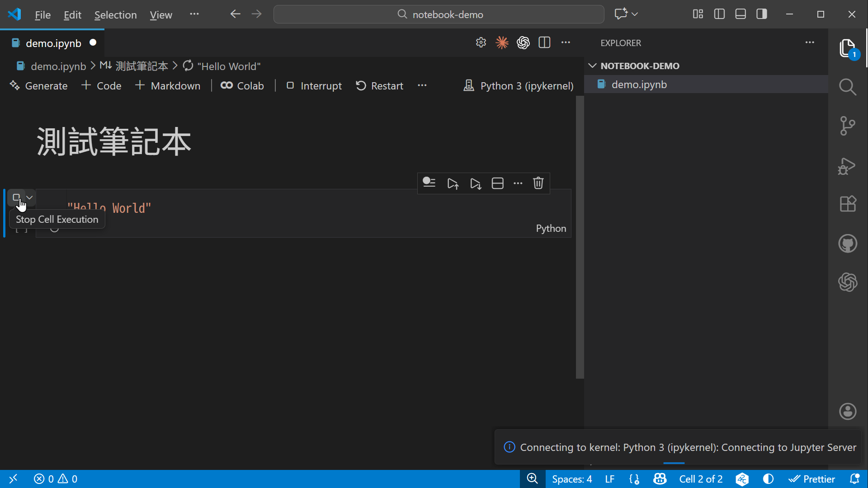Split the editor to the right
Viewport: 868px width, 488px height.
pos(544,42)
